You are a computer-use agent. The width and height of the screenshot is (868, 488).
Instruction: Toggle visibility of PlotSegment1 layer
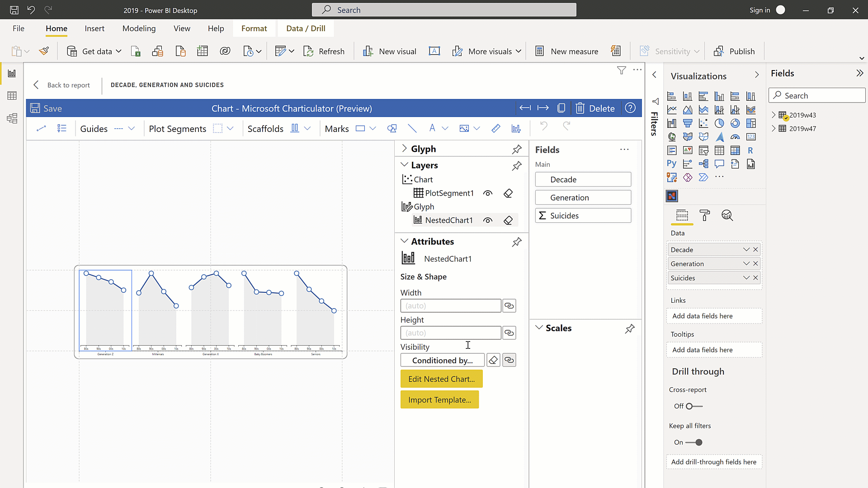click(487, 193)
